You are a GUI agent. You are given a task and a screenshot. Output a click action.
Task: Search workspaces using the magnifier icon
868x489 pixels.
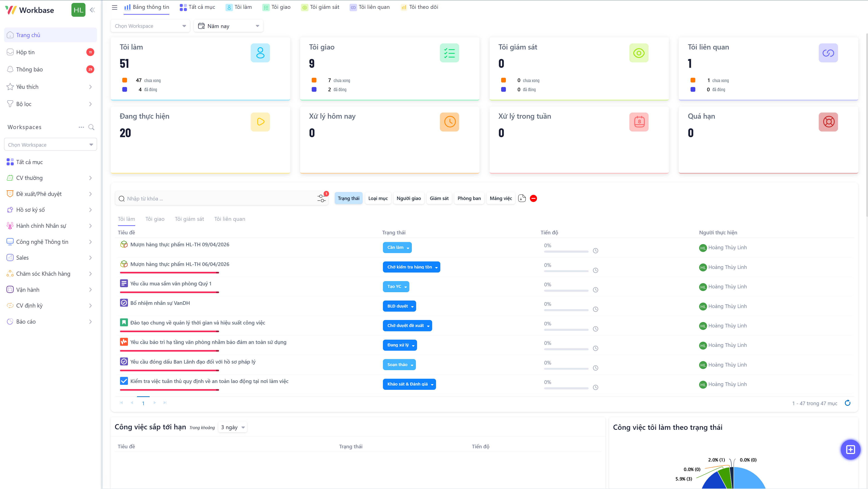click(x=91, y=127)
